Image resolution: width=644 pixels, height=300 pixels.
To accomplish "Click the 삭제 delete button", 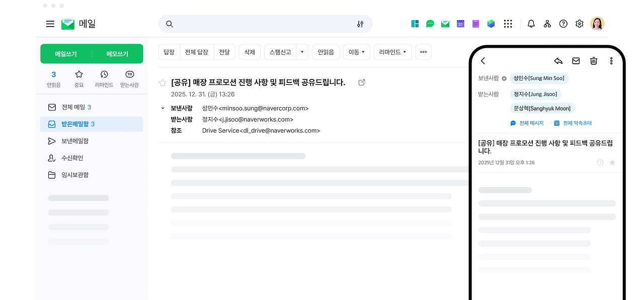I will pos(250,52).
